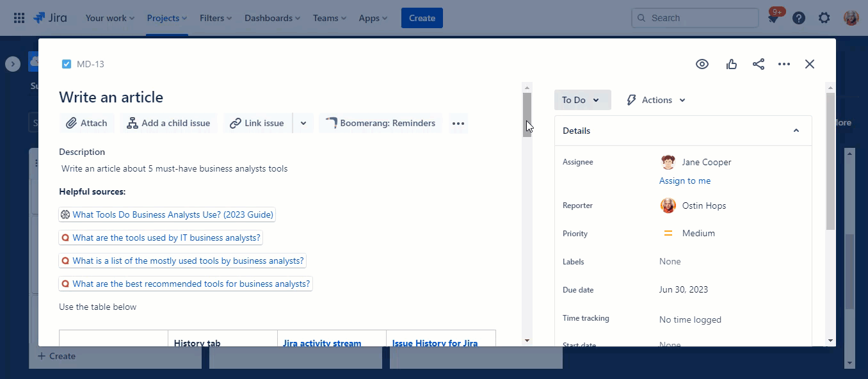Open link What Tools Do Business Analysts Use

(167, 214)
